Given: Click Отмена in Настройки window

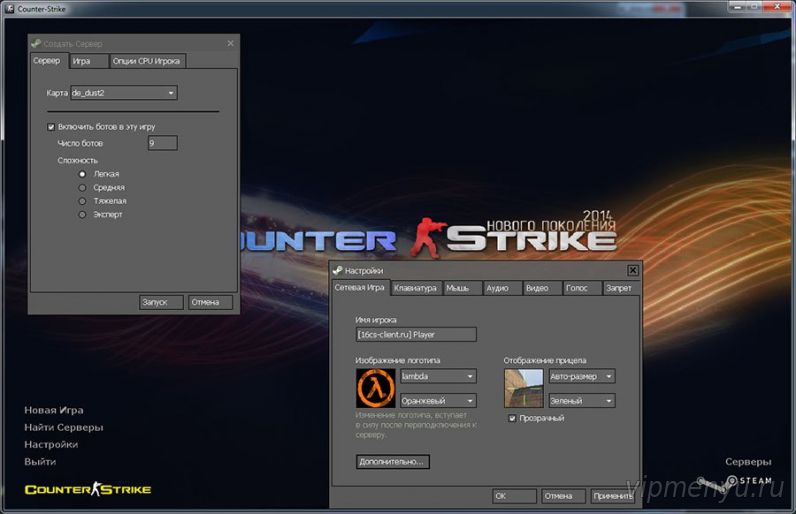Looking at the screenshot, I should click(x=564, y=496).
